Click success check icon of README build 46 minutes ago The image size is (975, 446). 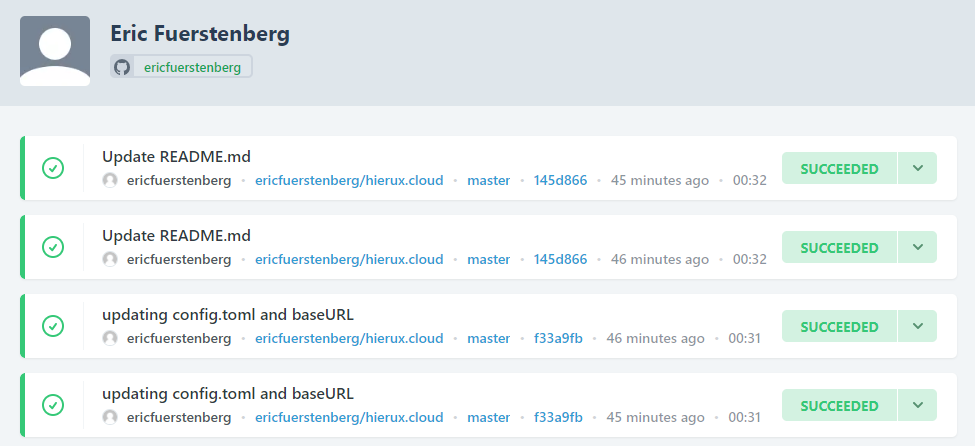(53, 247)
